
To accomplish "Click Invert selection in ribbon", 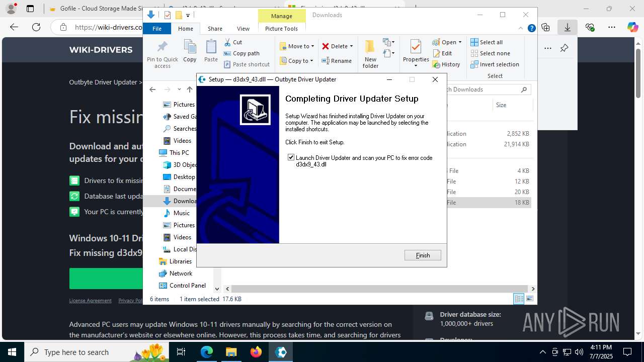I will (495, 64).
